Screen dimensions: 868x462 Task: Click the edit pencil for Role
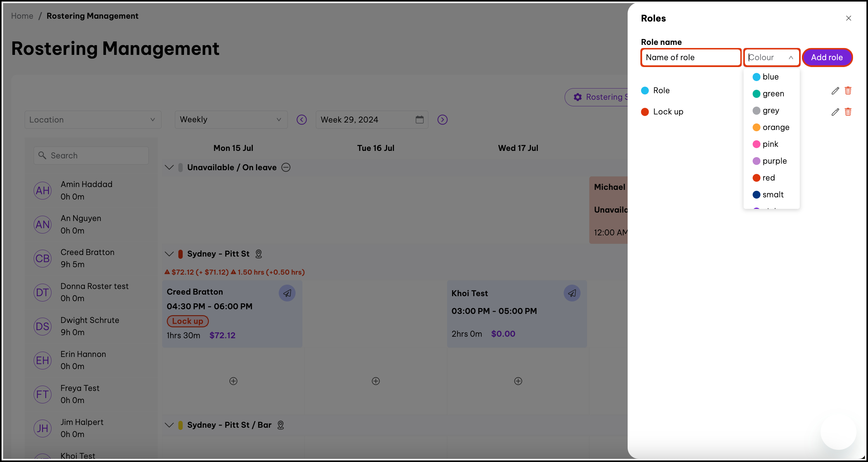point(835,91)
